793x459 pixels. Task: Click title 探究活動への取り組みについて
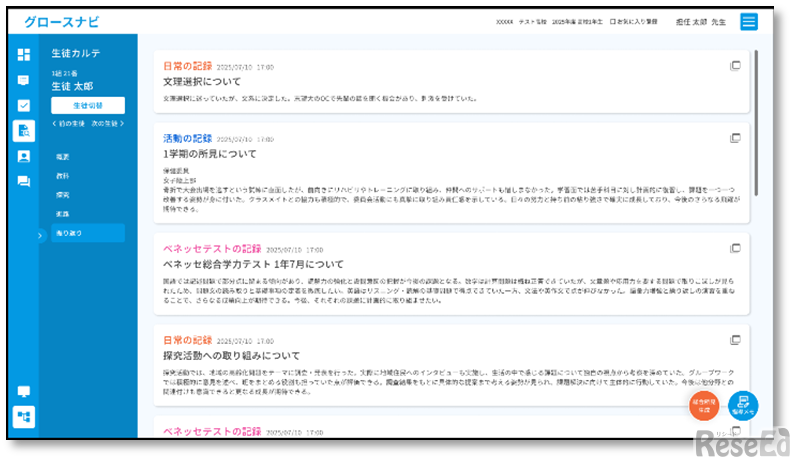pos(231,355)
